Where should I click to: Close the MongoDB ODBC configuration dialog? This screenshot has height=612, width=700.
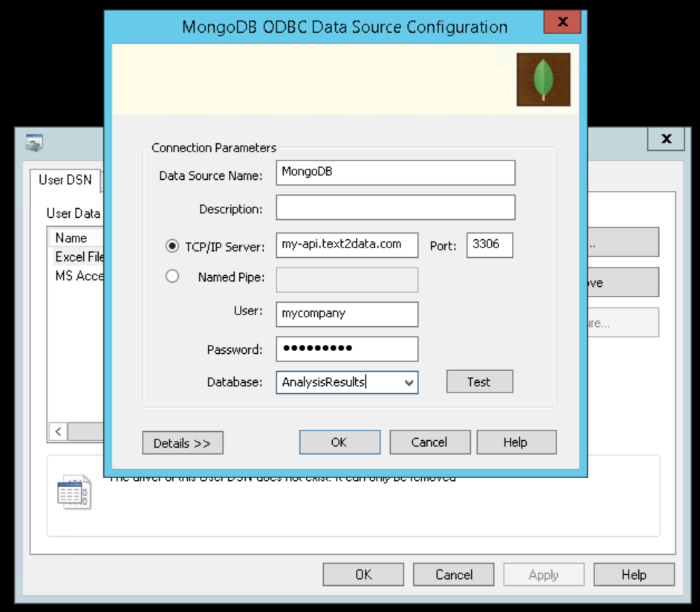562,22
